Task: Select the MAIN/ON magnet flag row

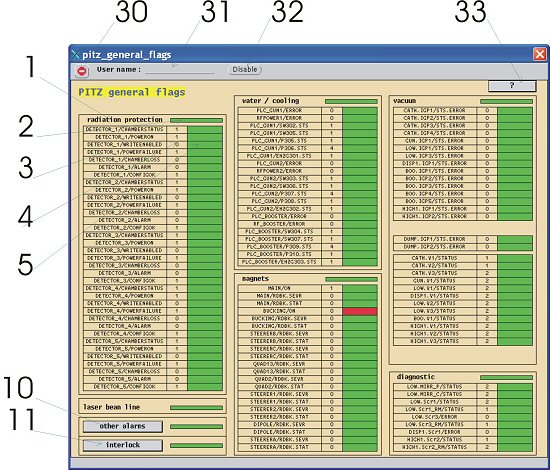Action: click(308, 288)
